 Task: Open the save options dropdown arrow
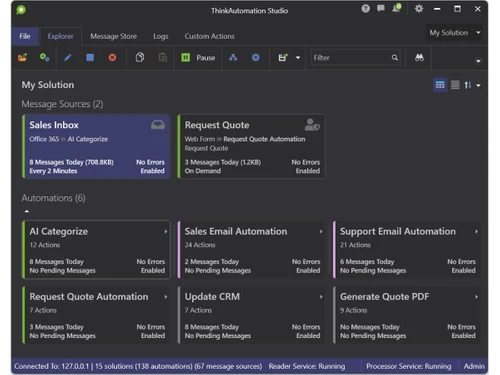(298, 58)
